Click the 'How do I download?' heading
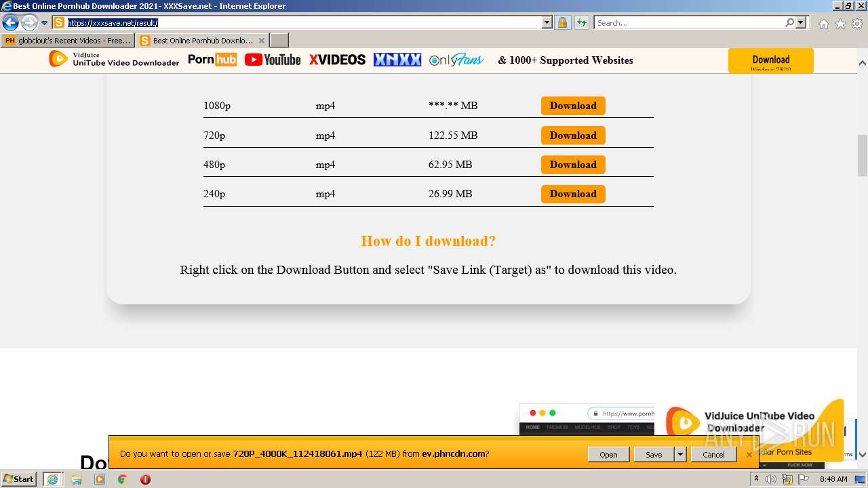 [x=428, y=241]
